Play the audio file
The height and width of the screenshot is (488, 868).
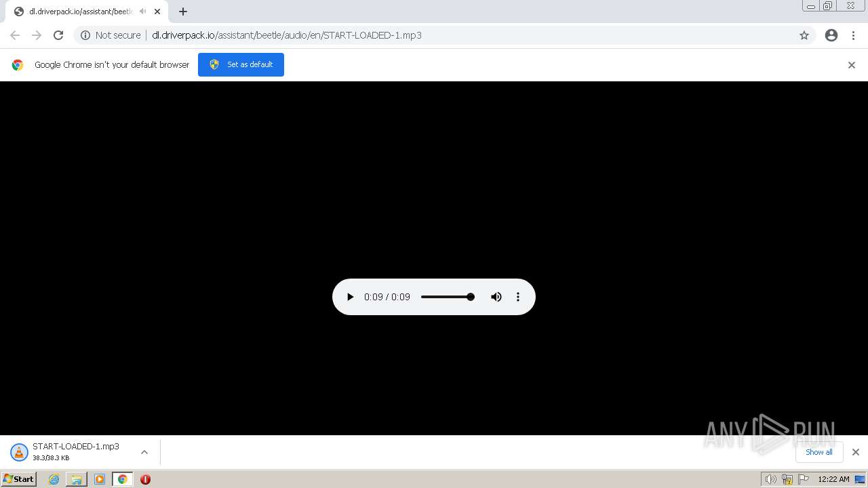(x=350, y=297)
